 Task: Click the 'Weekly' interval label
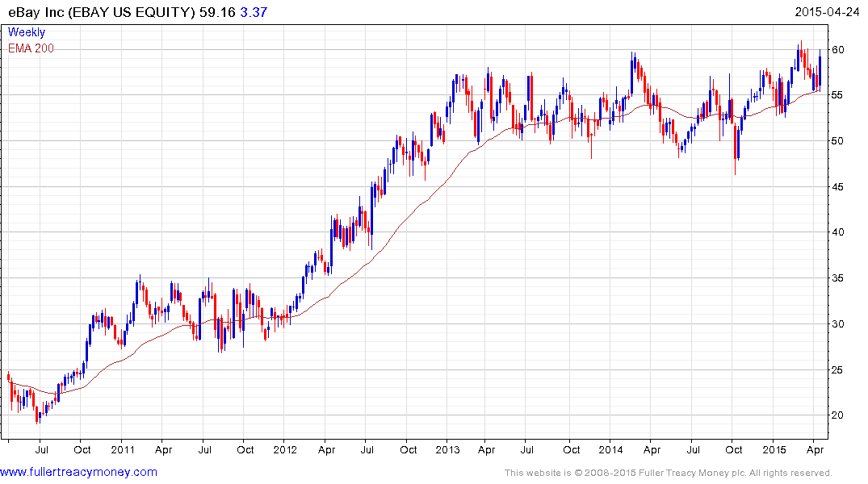click(x=27, y=32)
